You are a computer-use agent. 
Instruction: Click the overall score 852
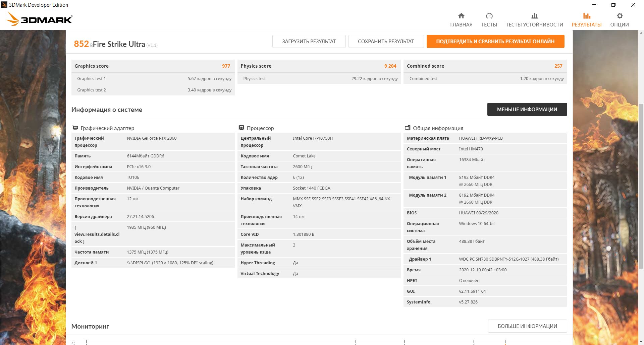click(x=81, y=44)
